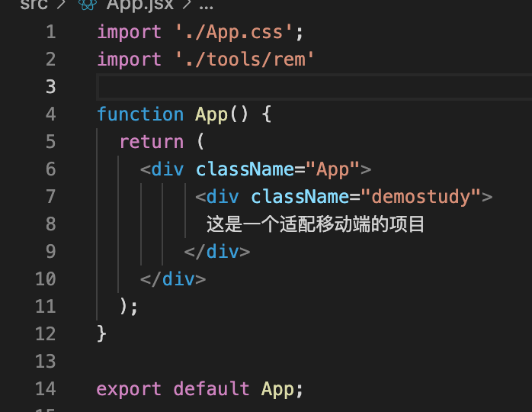Viewport: 532px width, 412px height.
Task: Click the closing </div> on line 9
Action: pos(217,252)
